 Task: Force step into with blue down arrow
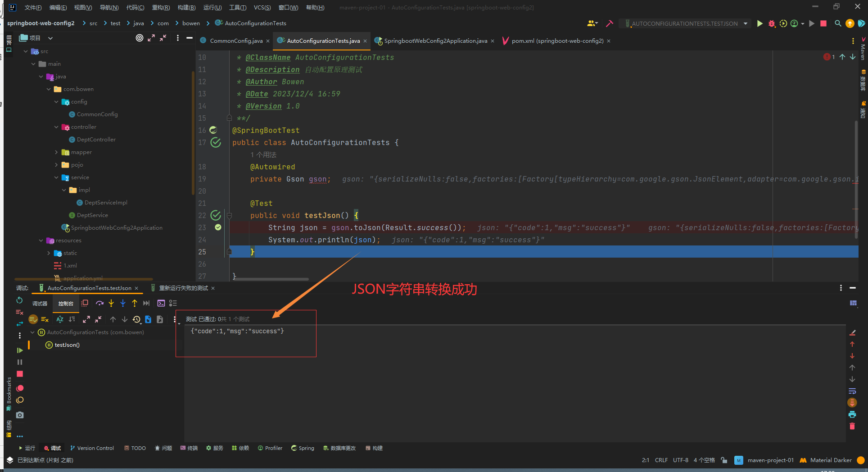coord(123,303)
